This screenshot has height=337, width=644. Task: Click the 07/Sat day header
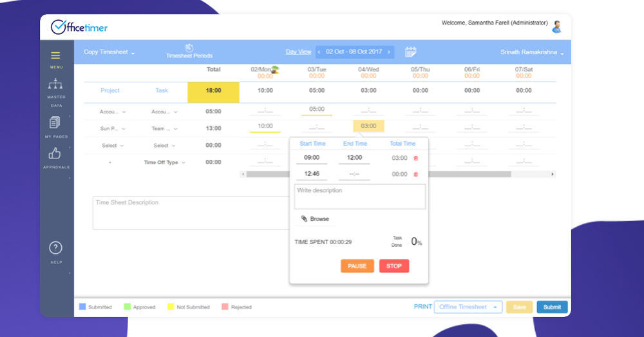[524, 70]
